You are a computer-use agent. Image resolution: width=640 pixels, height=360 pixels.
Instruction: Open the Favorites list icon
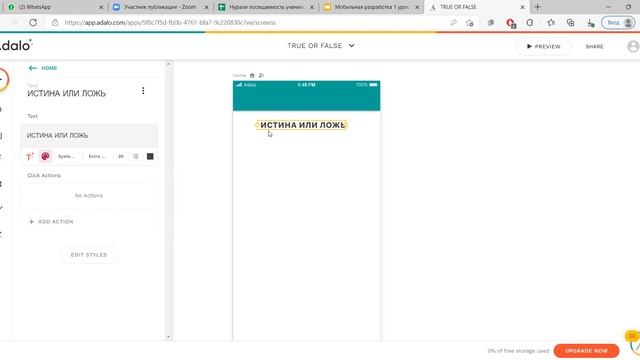click(x=551, y=23)
